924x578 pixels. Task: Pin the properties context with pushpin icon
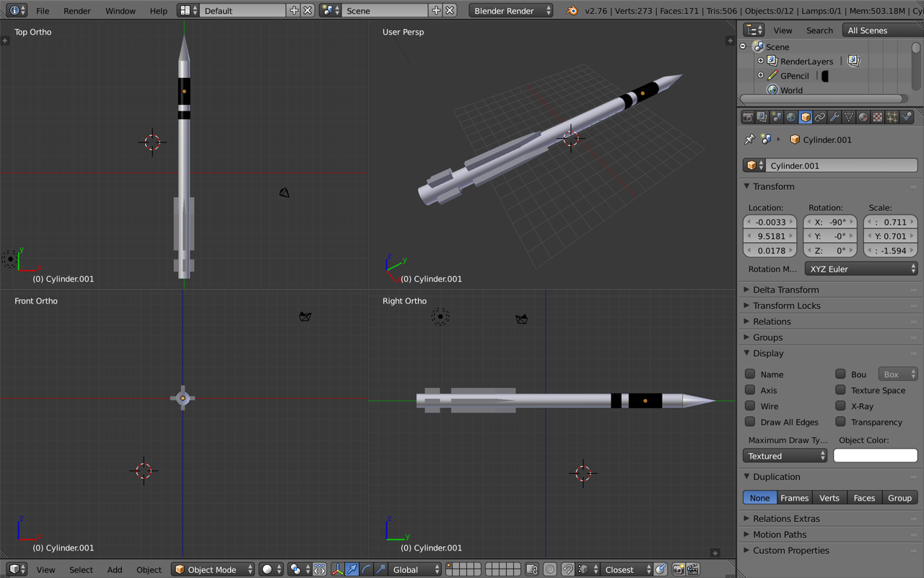(749, 139)
